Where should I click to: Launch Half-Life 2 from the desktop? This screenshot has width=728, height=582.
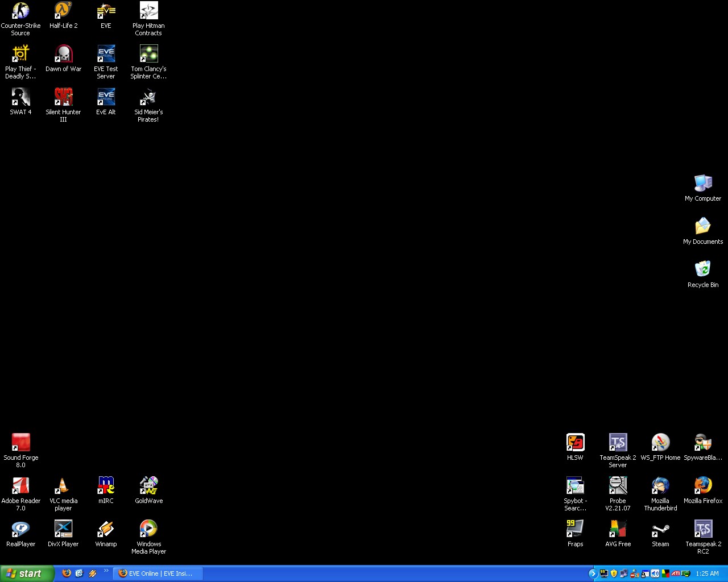[63, 15]
